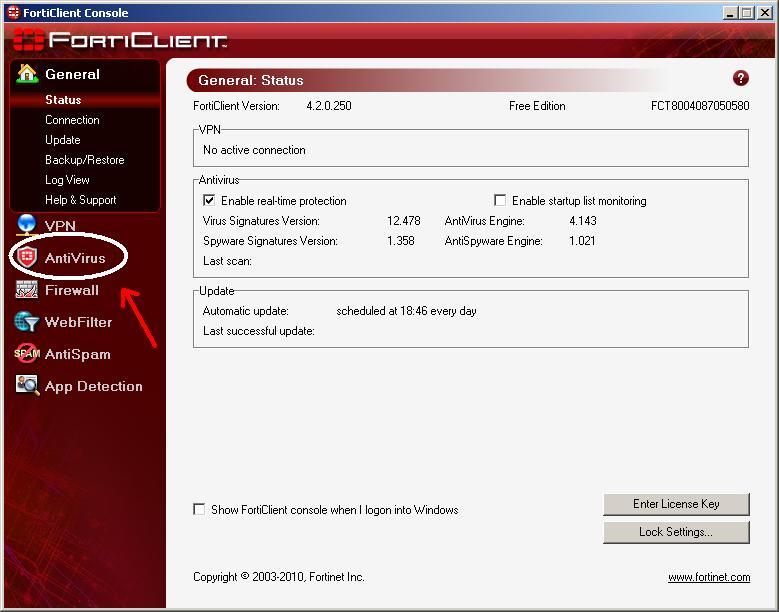Click the red help question mark icon

point(741,78)
